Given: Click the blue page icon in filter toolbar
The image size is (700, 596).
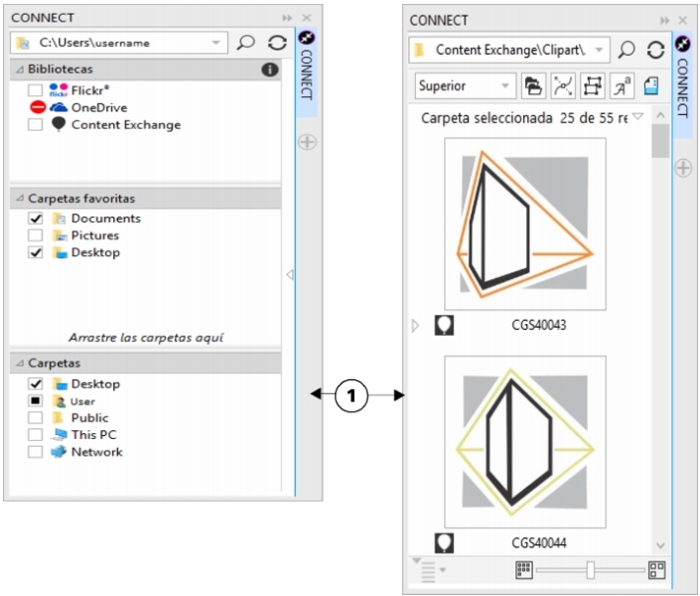Looking at the screenshot, I should [651, 86].
